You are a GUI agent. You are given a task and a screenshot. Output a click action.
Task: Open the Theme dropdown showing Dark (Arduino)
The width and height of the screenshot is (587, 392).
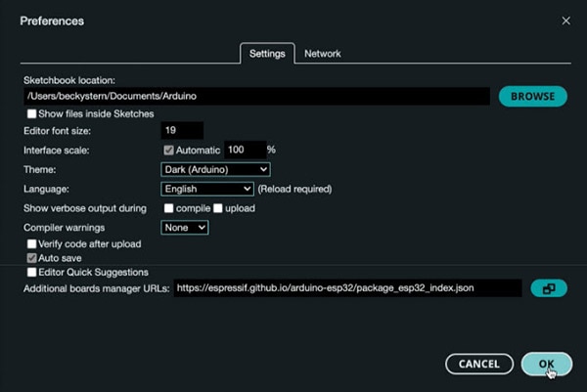(x=215, y=169)
